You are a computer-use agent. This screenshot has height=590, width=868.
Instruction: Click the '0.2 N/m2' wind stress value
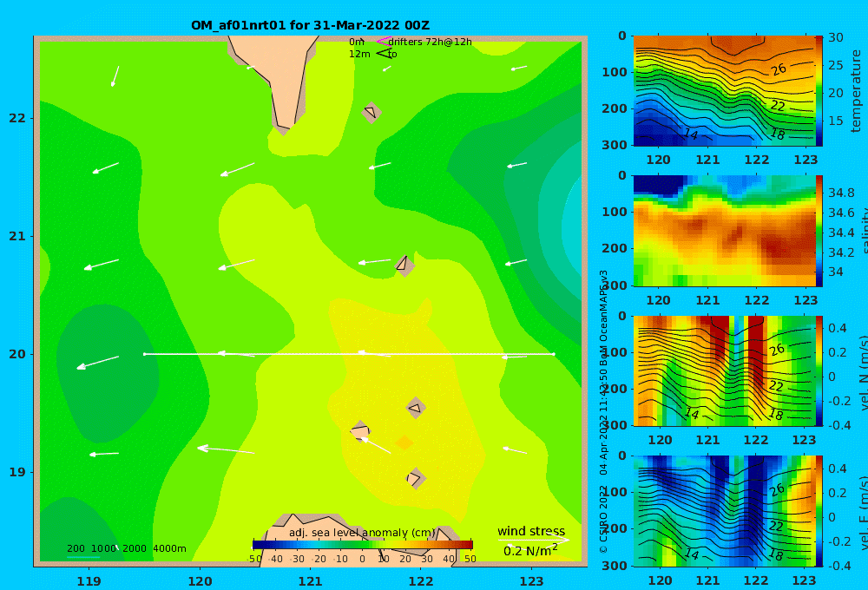tap(530, 551)
